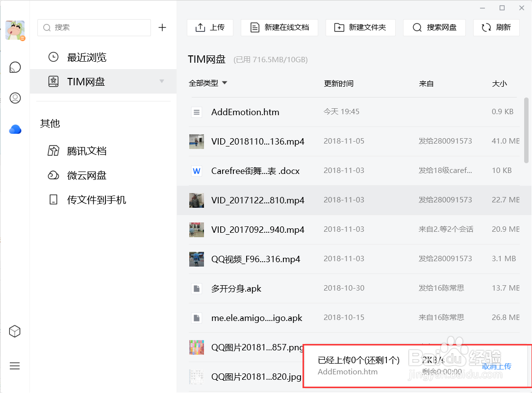Click the file list vertical scrollbar

click(526, 130)
